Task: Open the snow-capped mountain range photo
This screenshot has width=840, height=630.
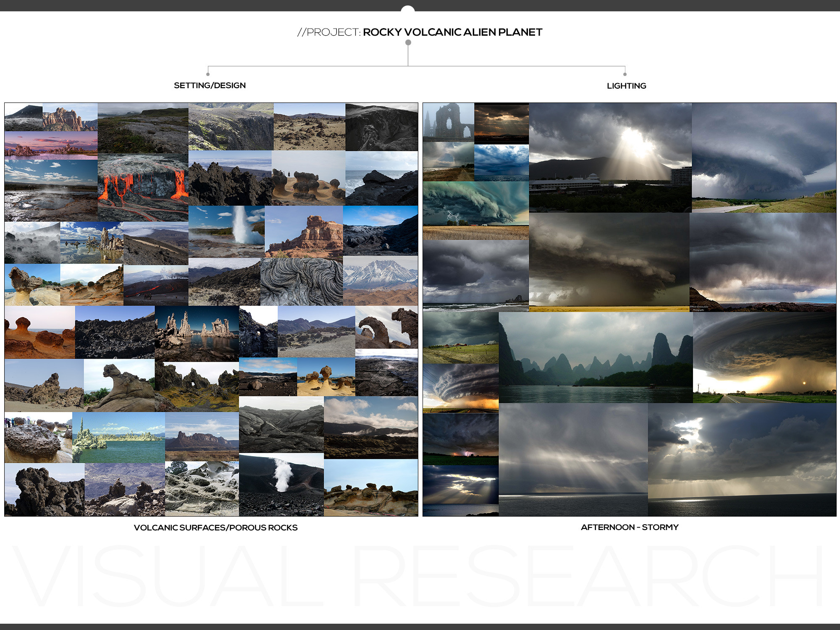Action: [x=381, y=281]
